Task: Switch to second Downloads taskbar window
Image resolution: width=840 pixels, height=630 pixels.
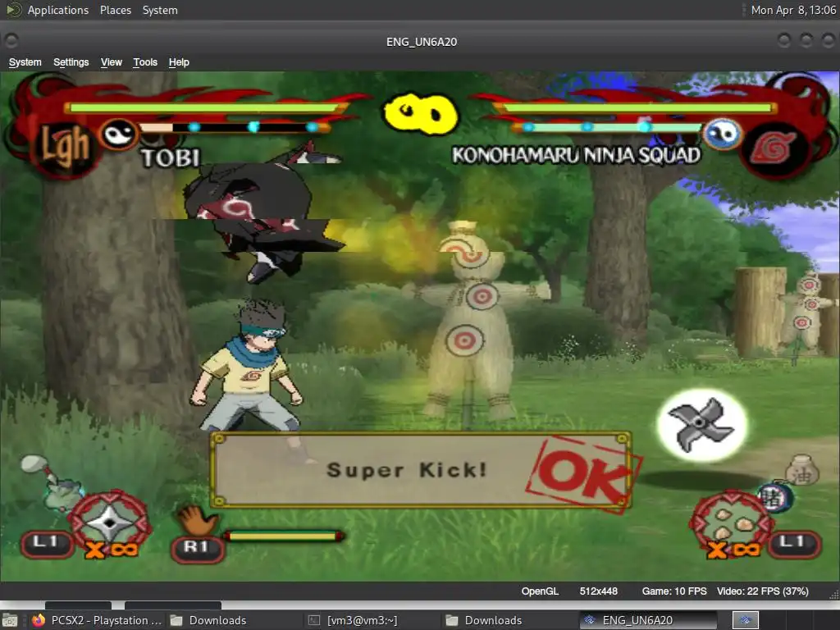Action: [x=484, y=620]
